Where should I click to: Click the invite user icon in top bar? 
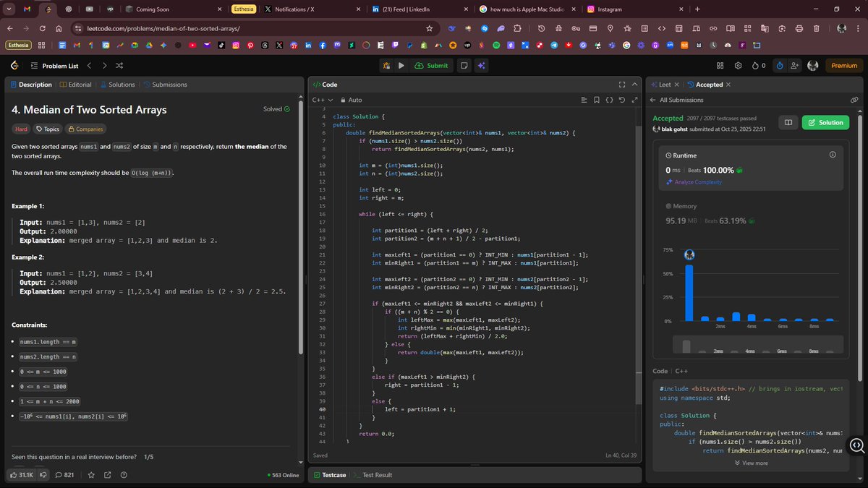pos(796,66)
